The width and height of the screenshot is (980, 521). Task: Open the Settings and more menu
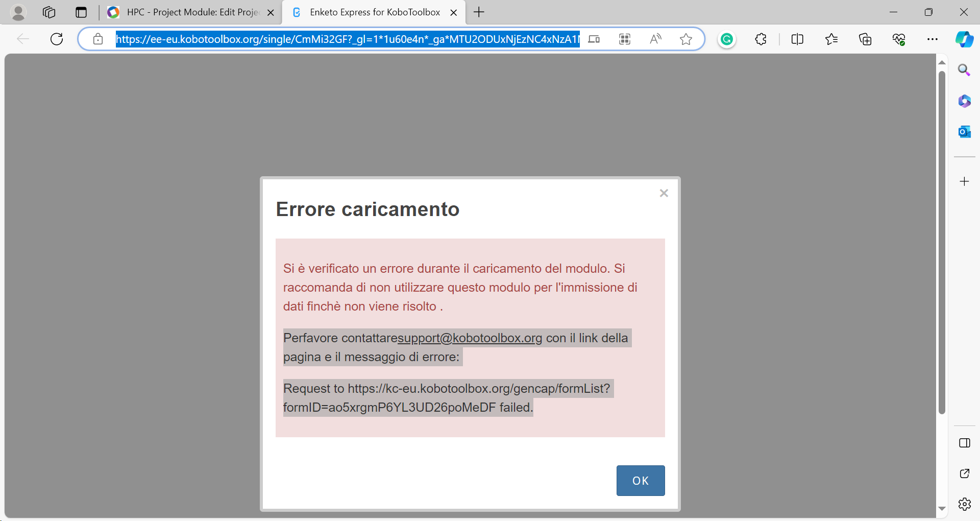coord(934,39)
